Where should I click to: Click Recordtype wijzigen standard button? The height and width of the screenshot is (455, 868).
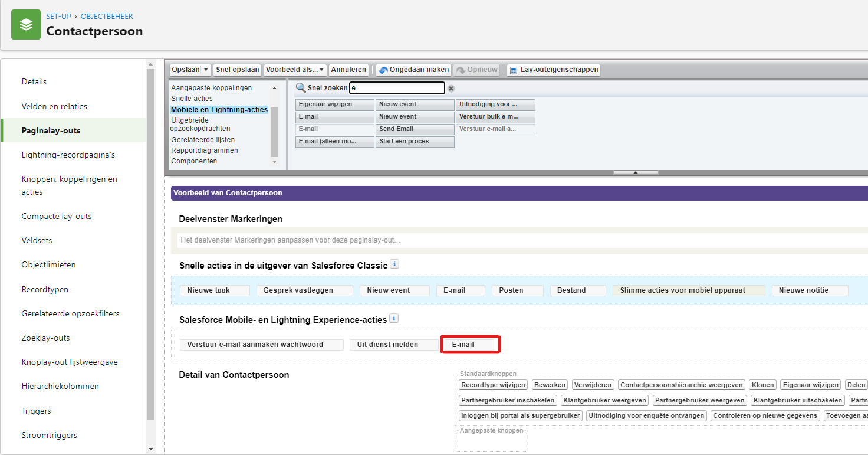click(x=493, y=385)
